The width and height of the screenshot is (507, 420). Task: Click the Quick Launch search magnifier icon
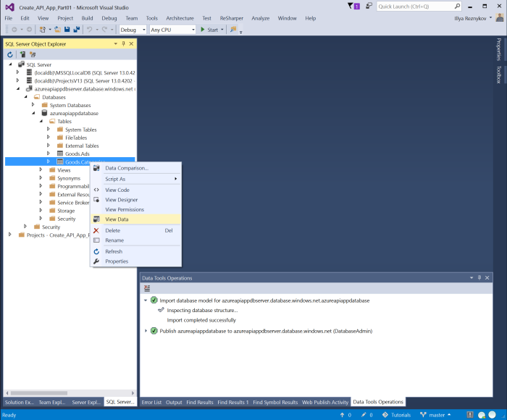pos(457,6)
